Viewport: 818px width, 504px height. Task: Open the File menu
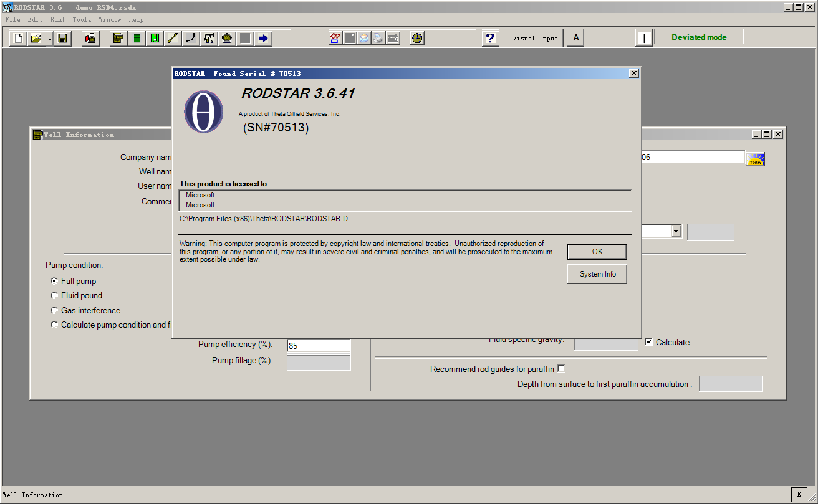point(12,19)
